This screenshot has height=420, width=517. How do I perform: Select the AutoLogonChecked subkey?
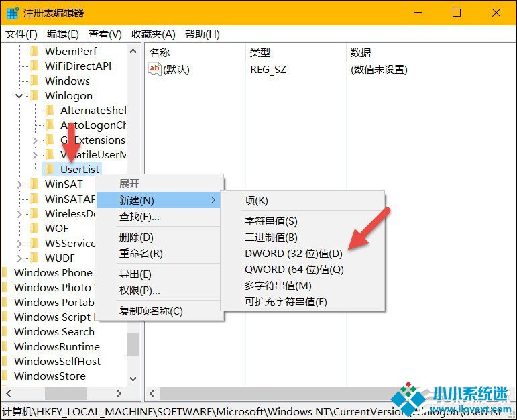[93, 125]
